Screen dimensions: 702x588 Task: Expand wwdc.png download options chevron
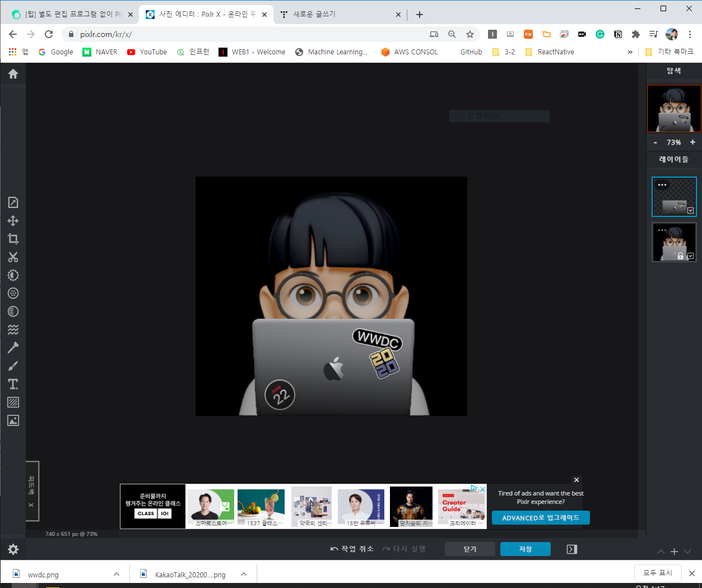[x=116, y=574]
